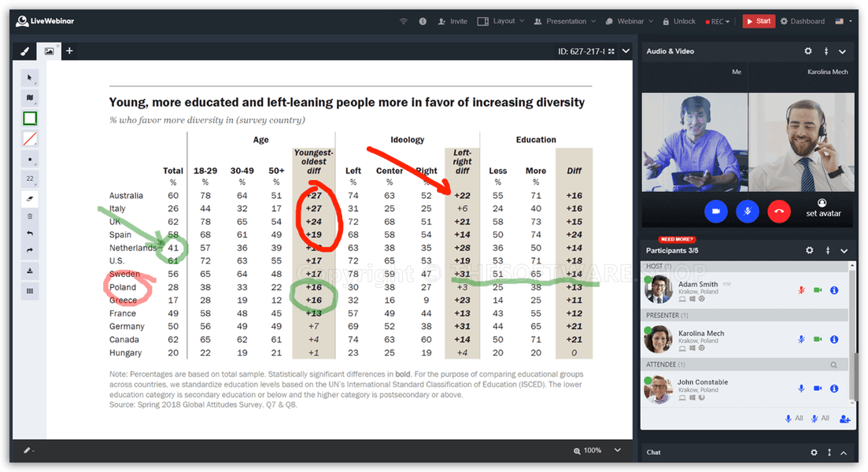
Task: Undo the last whiteboard annotation
Action: click(30, 234)
